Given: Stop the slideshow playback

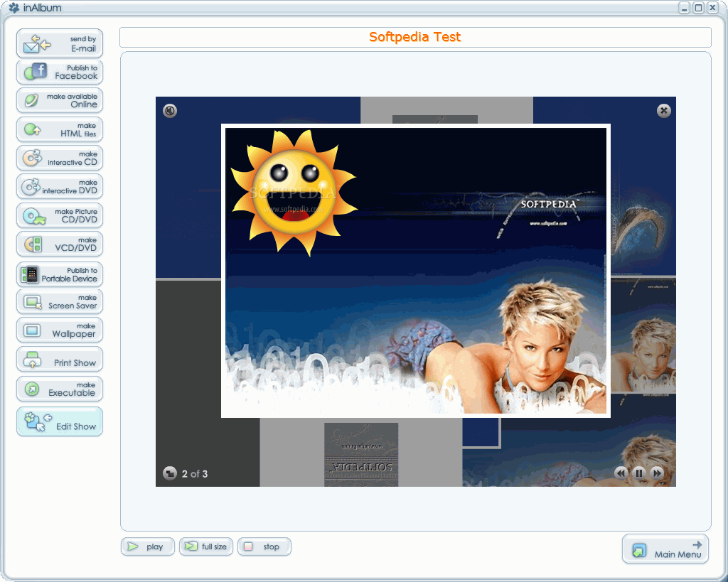Looking at the screenshot, I should click(x=264, y=546).
